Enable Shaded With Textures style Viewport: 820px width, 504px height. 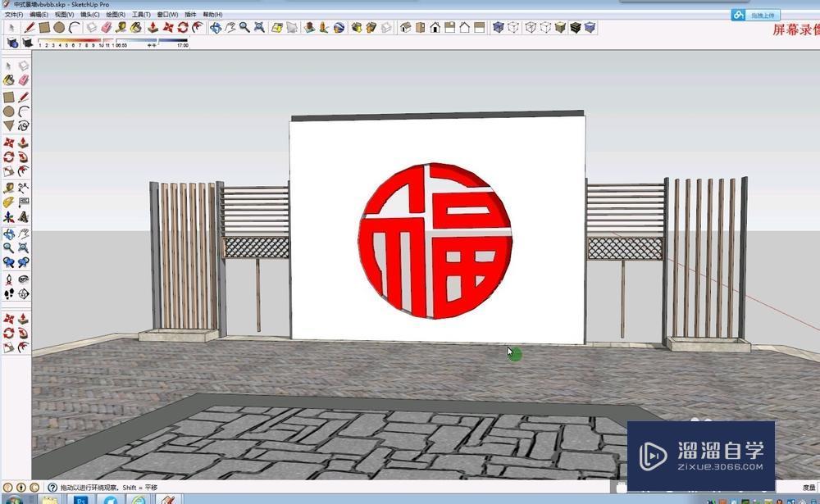coord(576,27)
